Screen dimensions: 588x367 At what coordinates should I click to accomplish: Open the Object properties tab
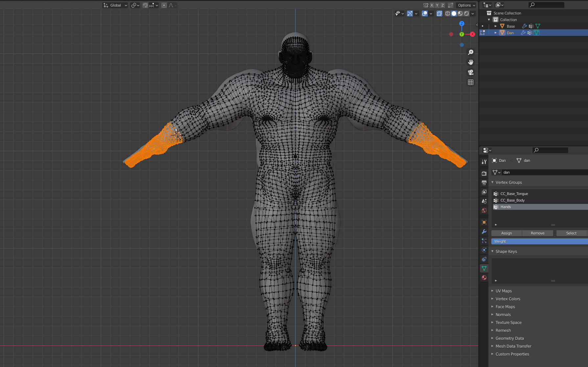click(484, 222)
